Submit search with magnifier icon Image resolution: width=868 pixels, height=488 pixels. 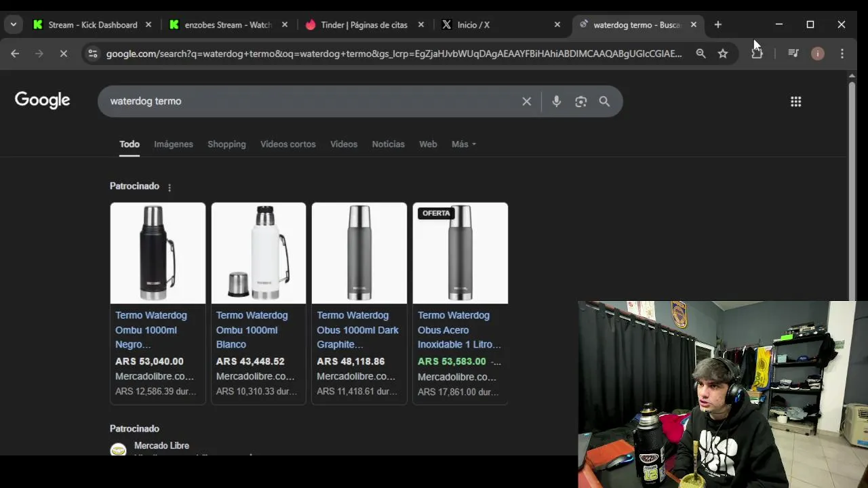pyautogui.click(x=604, y=101)
